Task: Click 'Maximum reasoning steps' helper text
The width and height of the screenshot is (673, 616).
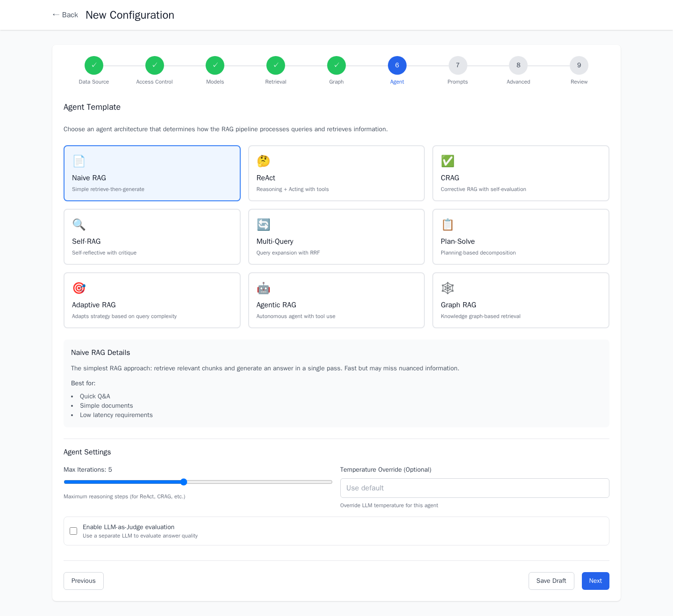Action: [x=124, y=496]
